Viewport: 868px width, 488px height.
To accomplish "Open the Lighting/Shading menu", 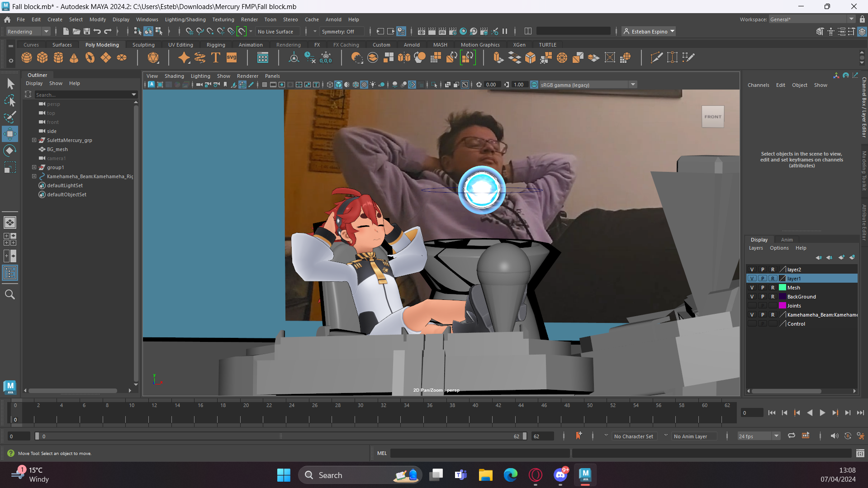I will point(185,19).
